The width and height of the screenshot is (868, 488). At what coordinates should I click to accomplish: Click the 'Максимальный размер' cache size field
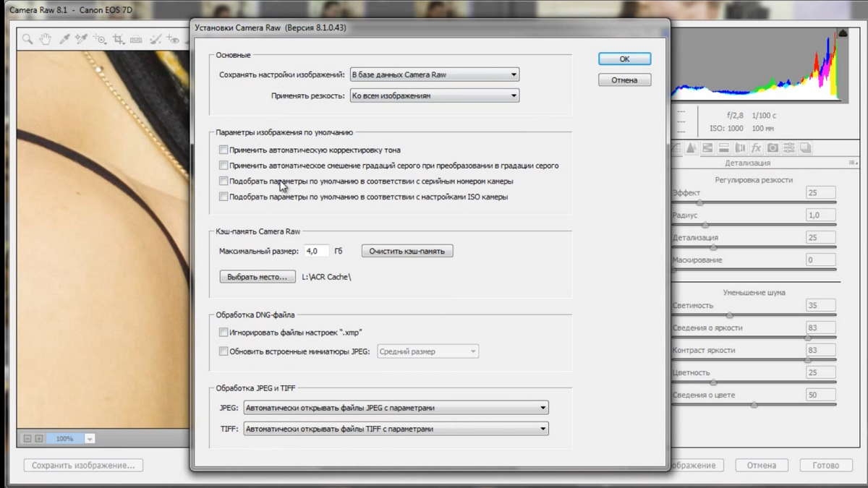316,251
